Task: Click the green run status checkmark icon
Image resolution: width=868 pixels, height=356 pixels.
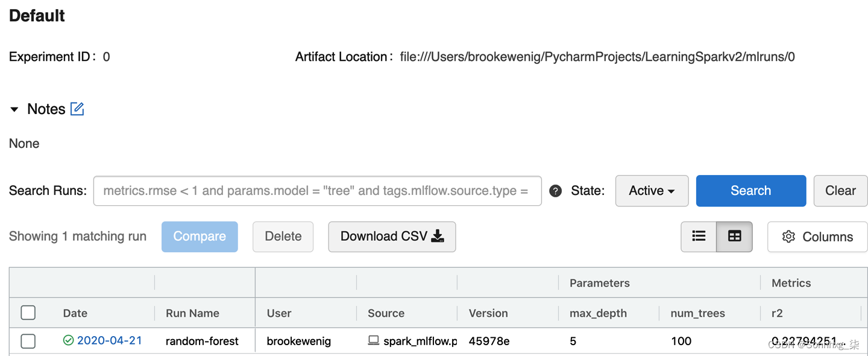Action: tap(68, 341)
